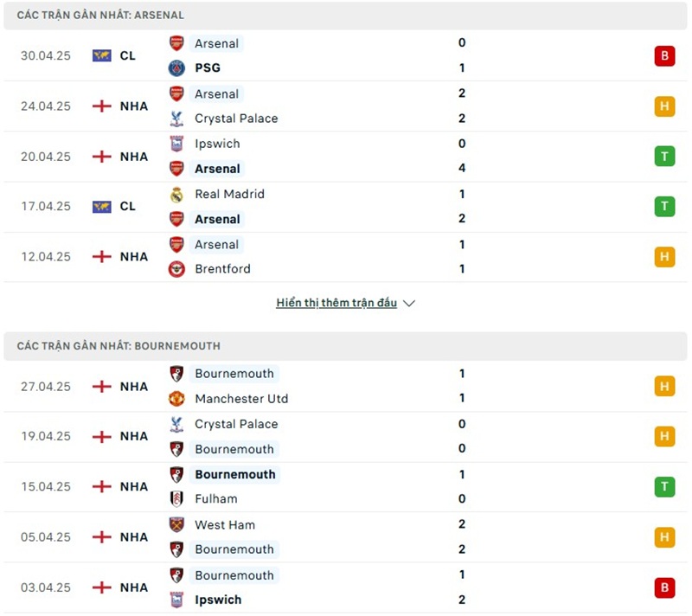Click the Fulham club crest icon

[176, 498]
